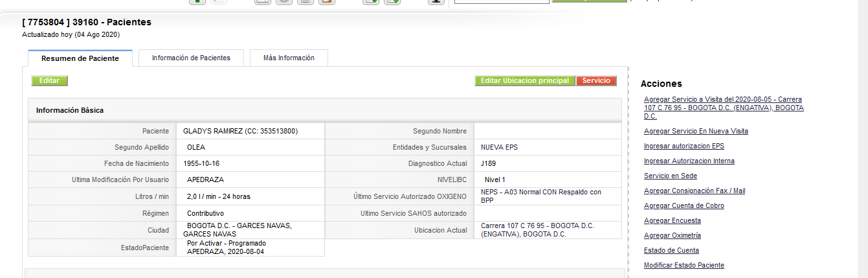
Task: Click the black stamp-like icon in top toolbar
Action: coord(436,2)
